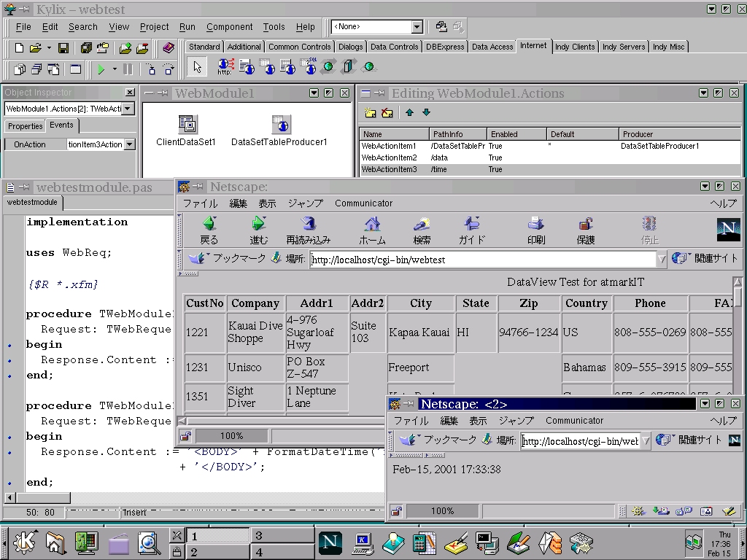Viewport: 747px width, 560px height.
Task: Lock the screen with the panel padlock
Action: coord(177,551)
